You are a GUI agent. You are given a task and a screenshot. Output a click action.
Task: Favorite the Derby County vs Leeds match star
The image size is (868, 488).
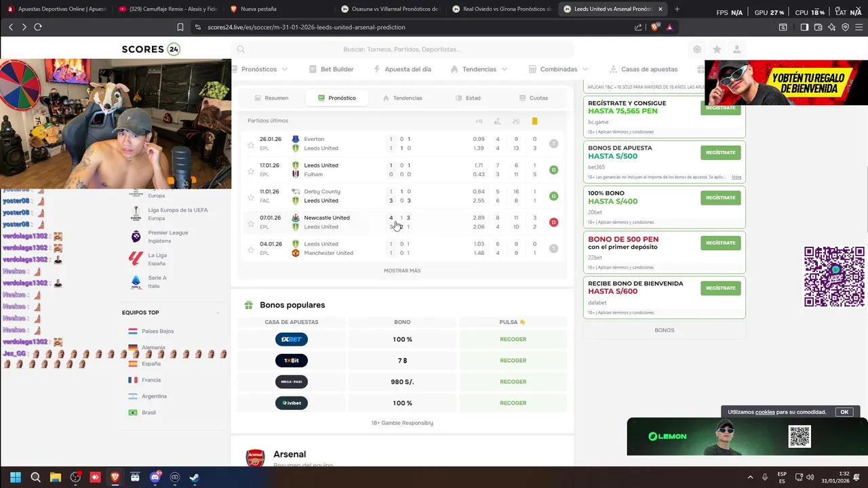250,197
